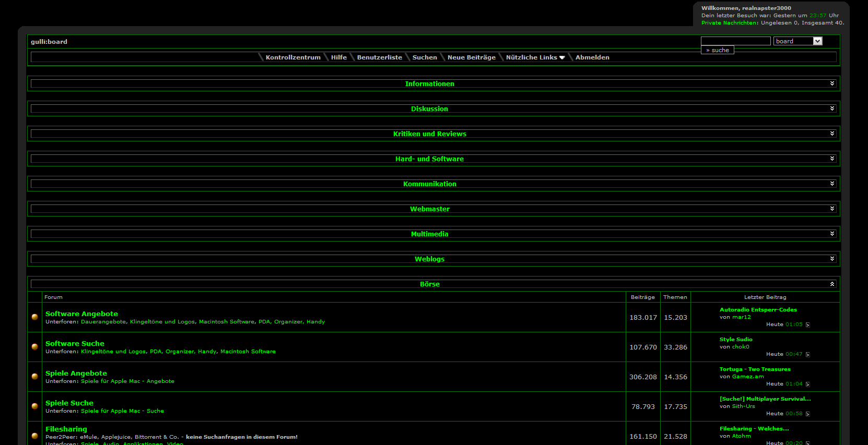
Task: Open Spiele für Apple Mac - Suche
Action: pyautogui.click(x=122, y=411)
